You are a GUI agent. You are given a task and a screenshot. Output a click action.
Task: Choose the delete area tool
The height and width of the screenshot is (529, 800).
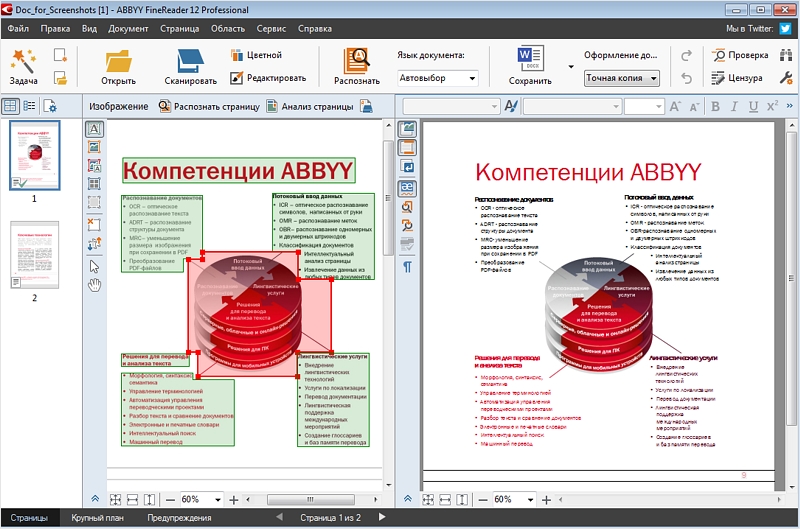click(94, 224)
